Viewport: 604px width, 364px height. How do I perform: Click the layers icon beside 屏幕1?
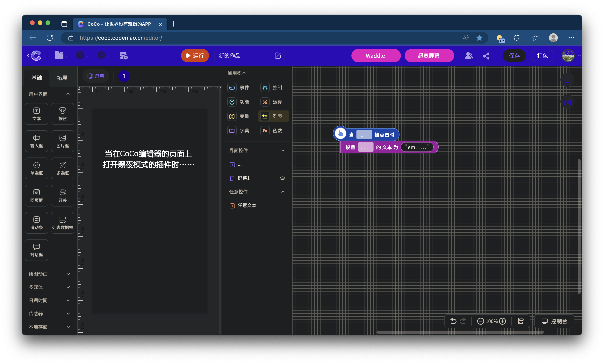pos(282,178)
